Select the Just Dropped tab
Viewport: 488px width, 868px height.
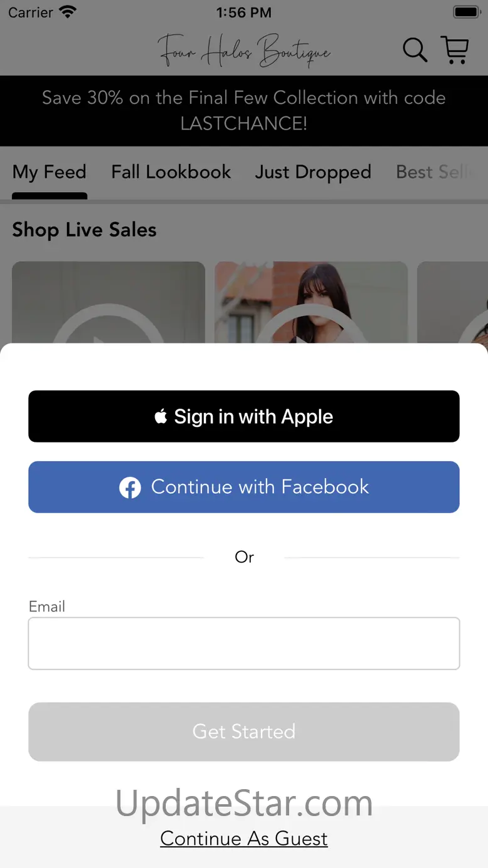point(313,172)
